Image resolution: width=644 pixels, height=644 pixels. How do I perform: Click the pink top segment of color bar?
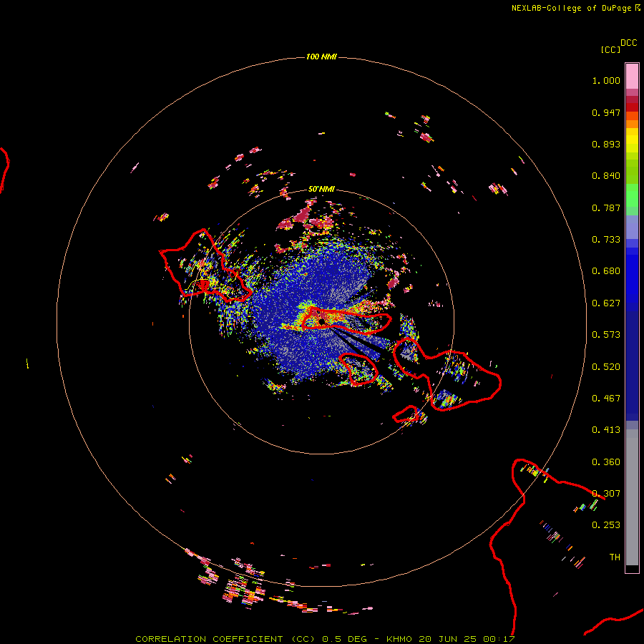tap(632, 77)
